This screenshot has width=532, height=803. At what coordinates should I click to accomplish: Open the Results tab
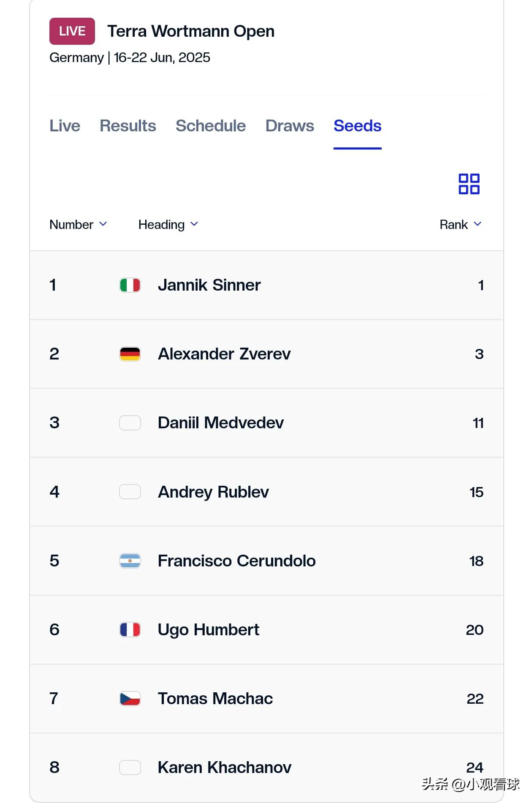coord(128,126)
